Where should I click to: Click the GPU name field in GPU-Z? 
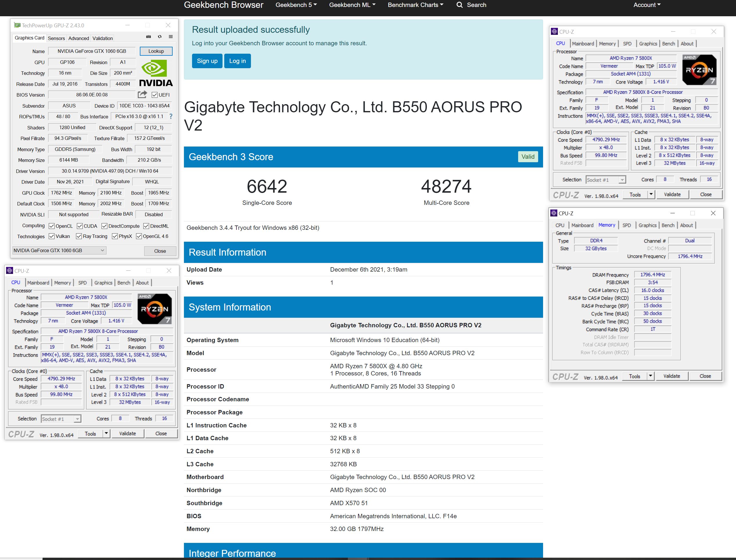92,51
